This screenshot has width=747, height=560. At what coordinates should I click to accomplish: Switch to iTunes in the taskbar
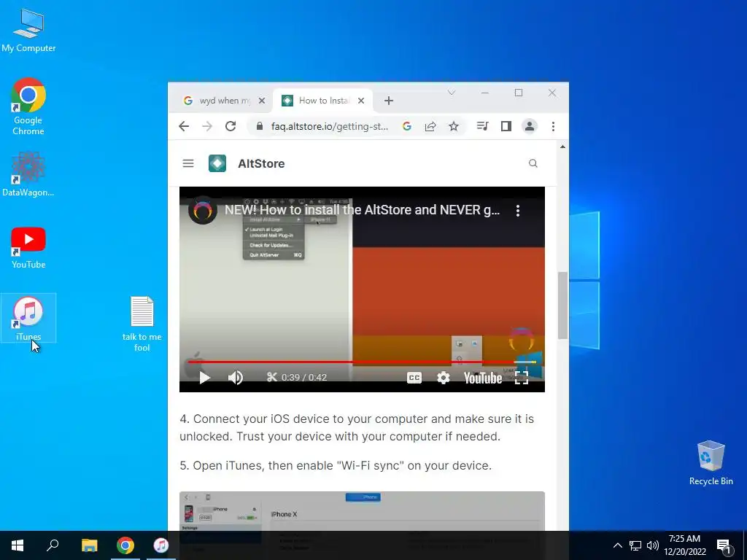(161, 545)
